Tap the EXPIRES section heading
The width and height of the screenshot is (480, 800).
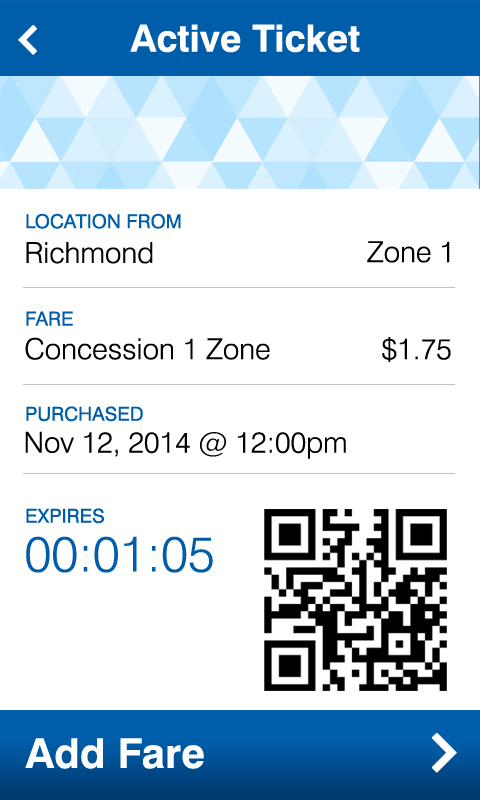click(x=65, y=516)
